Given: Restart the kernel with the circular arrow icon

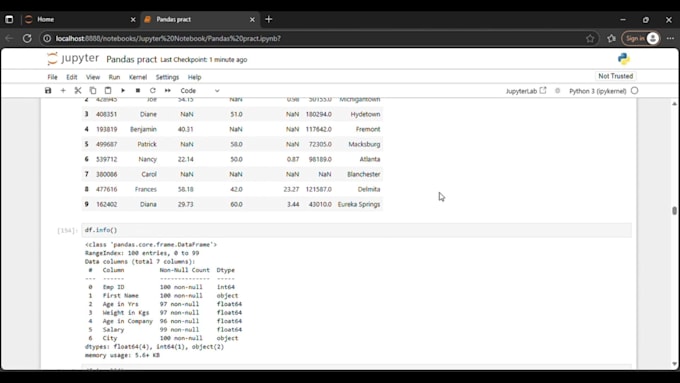Looking at the screenshot, I should click(x=153, y=91).
